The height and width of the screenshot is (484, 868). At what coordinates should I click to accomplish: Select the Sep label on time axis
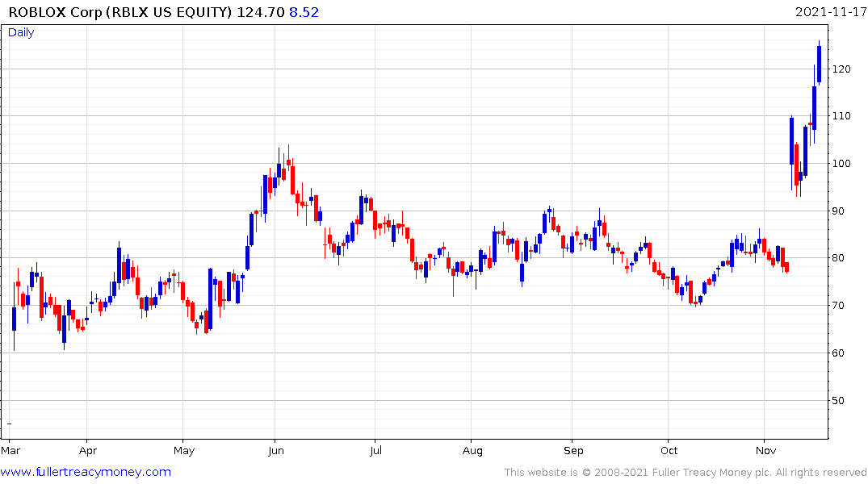pyautogui.click(x=573, y=450)
